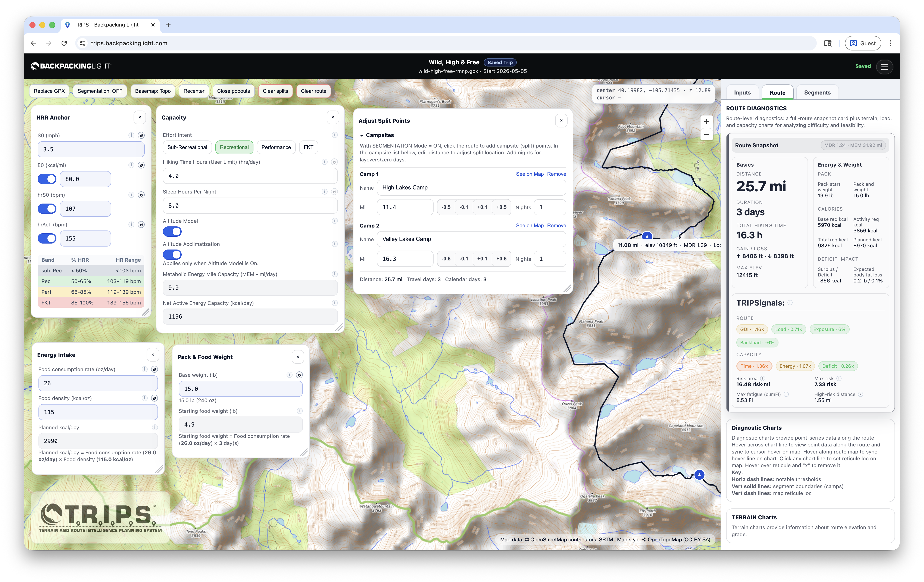Viewport: 924px width, 582px height.
Task: Click Close popouts button
Action: click(233, 91)
